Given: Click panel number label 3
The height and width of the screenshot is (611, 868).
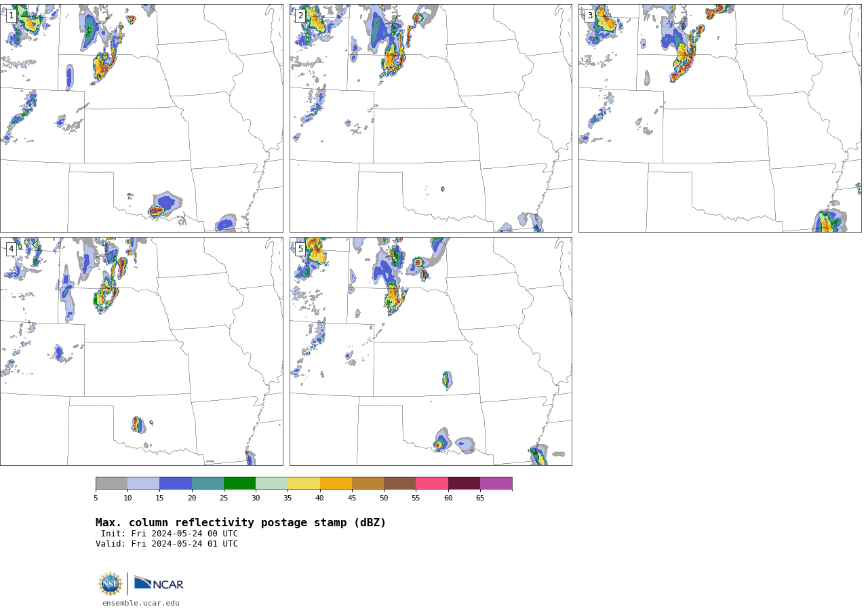Looking at the screenshot, I should click(x=590, y=16).
